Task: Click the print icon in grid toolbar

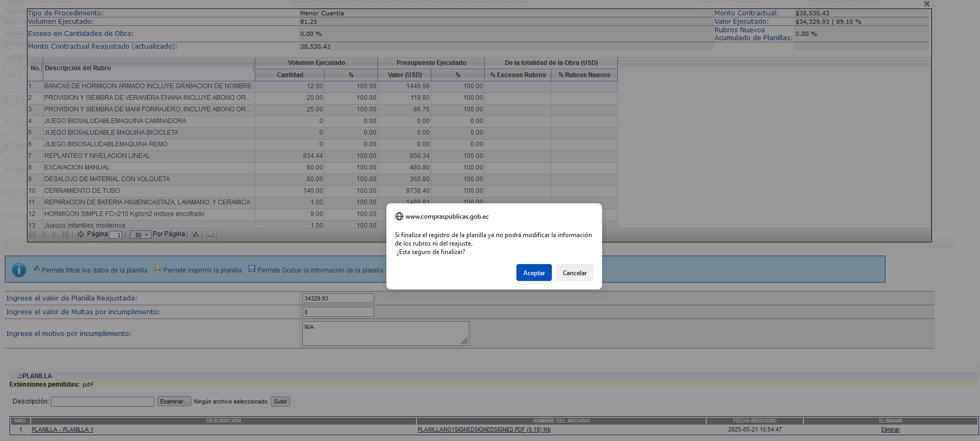Action: [210, 234]
